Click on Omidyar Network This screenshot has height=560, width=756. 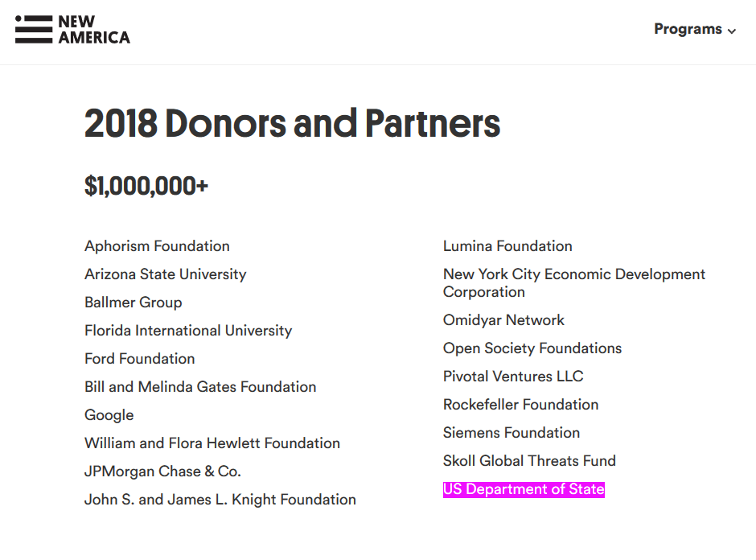click(x=503, y=319)
